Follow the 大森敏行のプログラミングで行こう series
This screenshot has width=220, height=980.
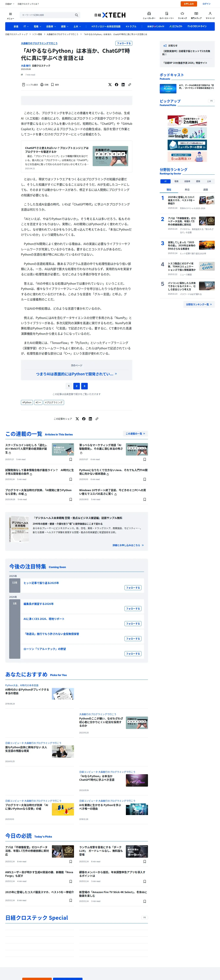click(124, 43)
